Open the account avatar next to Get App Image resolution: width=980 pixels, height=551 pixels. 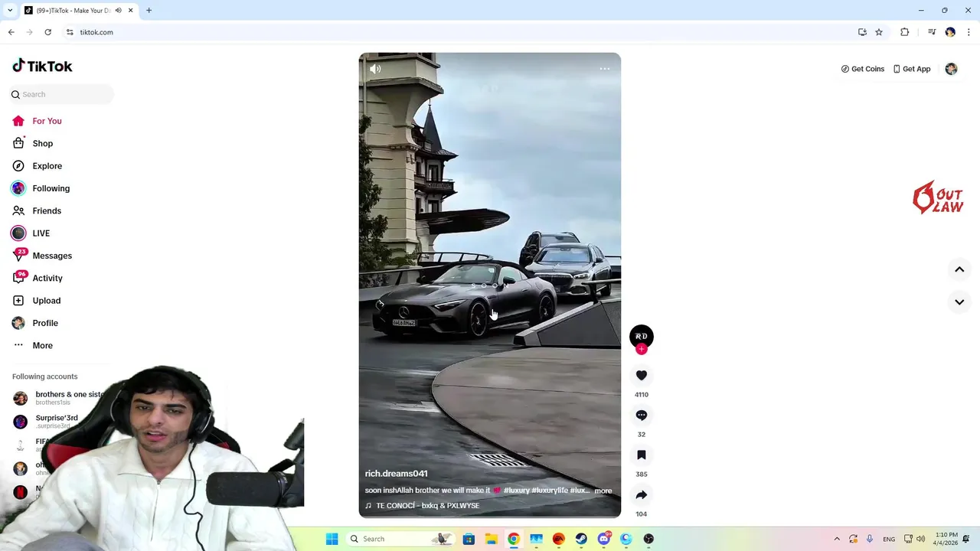(x=951, y=69)
